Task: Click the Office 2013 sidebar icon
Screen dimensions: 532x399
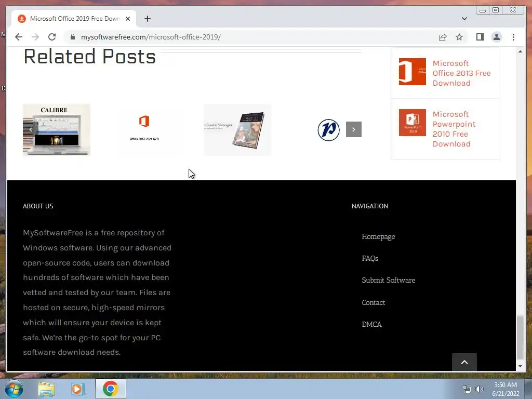Action: point(412,72)
